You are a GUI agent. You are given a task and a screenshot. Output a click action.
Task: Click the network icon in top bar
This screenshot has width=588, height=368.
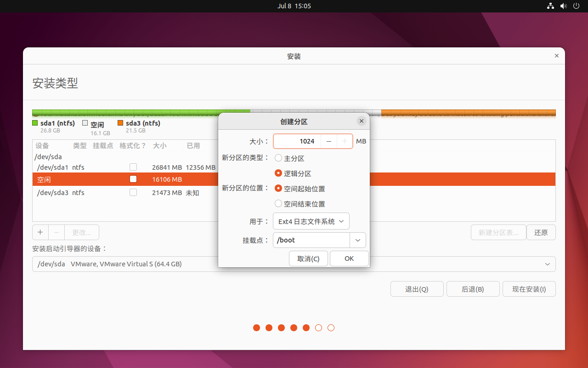pyautogui.click(x=550, y=6)
